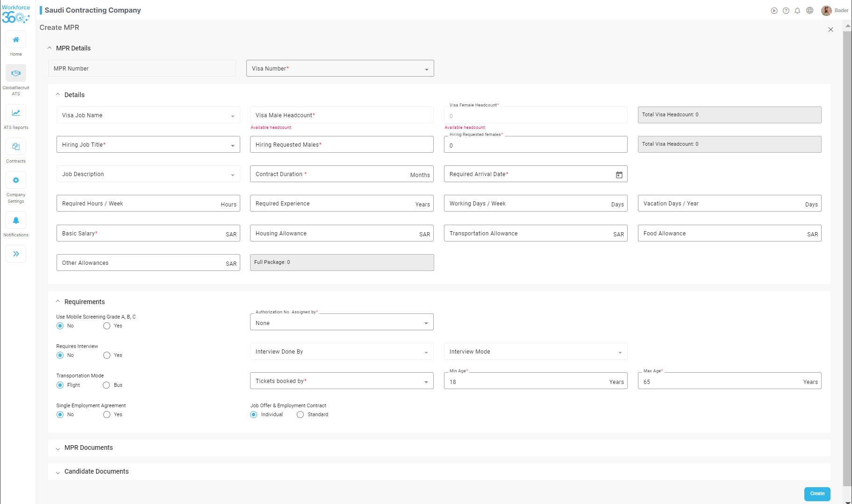
Task: Open the Home sidebar icon
Action: point(16,40)
